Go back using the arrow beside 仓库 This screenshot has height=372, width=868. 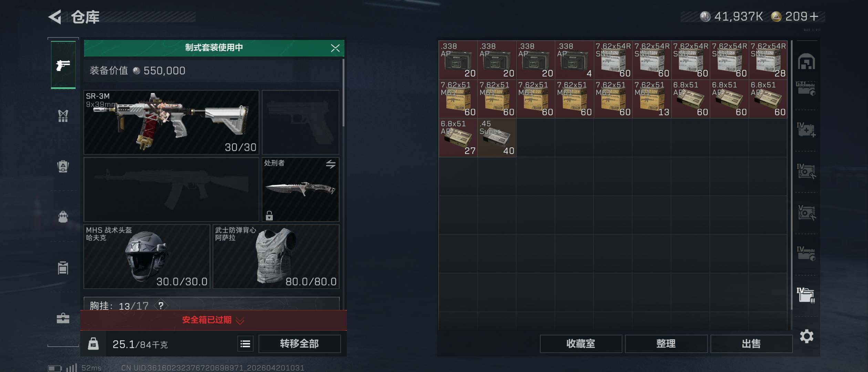pyautogui.click(x=55, y=17)
